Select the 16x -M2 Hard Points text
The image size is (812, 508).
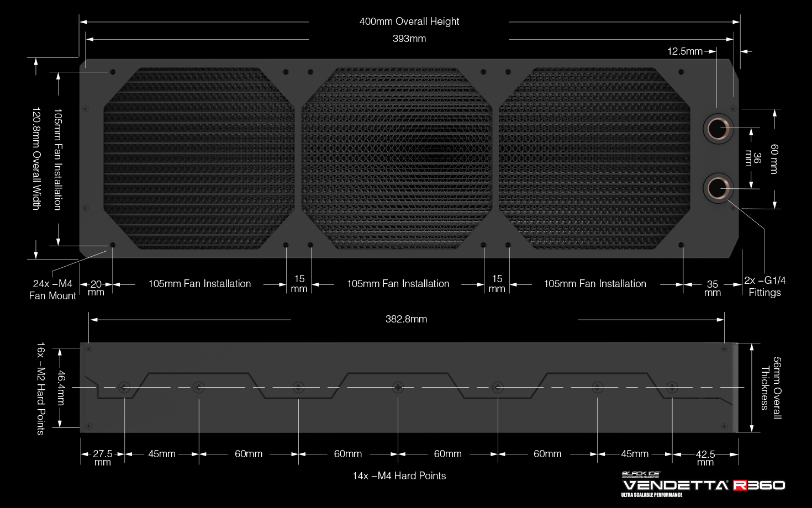click(x=41, y=388)
